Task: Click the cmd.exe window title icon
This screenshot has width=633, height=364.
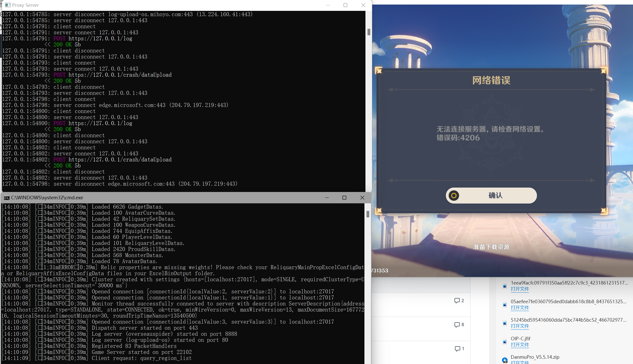Action: click(7, 198)
